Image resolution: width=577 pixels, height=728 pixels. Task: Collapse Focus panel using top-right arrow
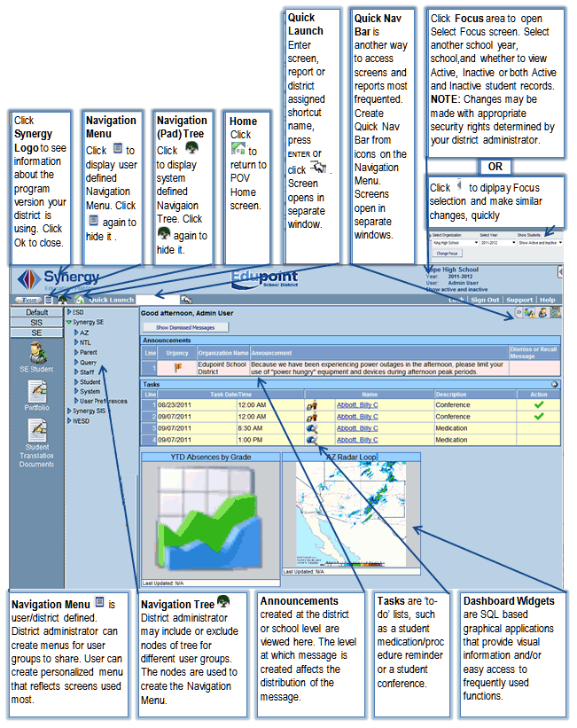click(560, 271)
